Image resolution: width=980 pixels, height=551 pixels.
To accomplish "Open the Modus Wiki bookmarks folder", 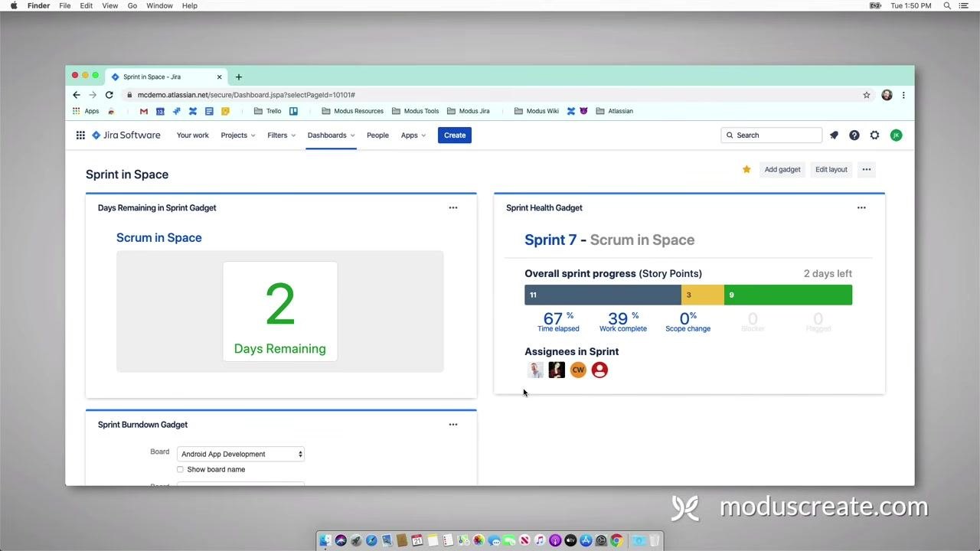I will point(536,111).
